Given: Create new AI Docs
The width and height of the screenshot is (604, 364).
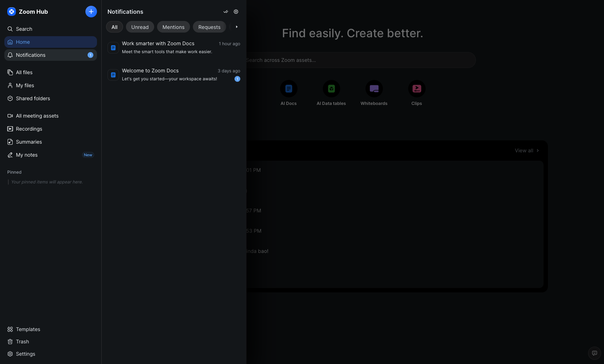Looking at the screenshot, I should tap(289, 93).
